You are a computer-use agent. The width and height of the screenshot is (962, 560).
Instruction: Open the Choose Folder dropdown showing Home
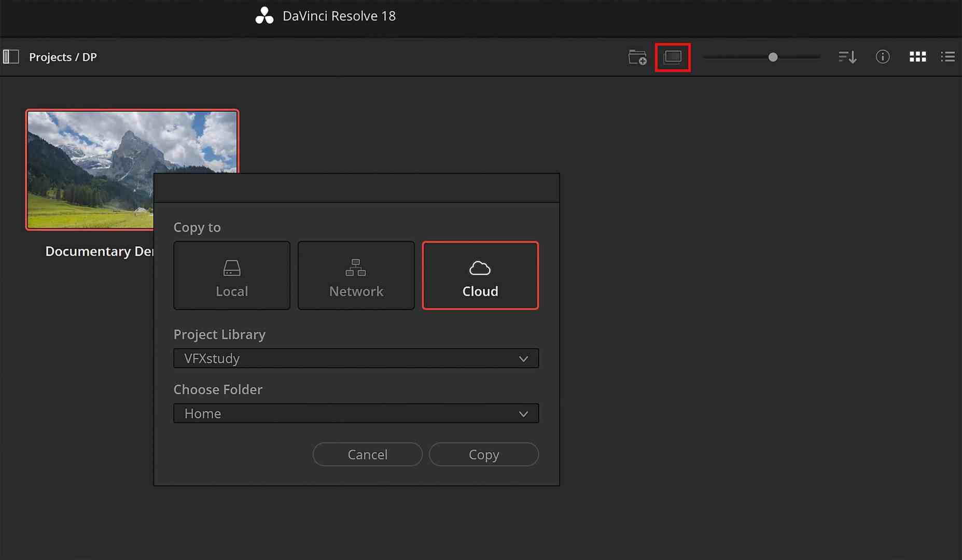[x=356, y=413]
